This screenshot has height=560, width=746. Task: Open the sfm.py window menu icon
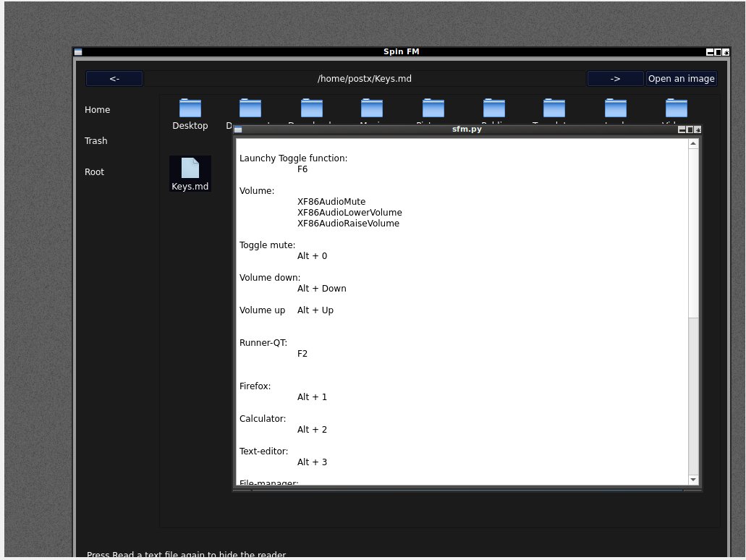238,130
